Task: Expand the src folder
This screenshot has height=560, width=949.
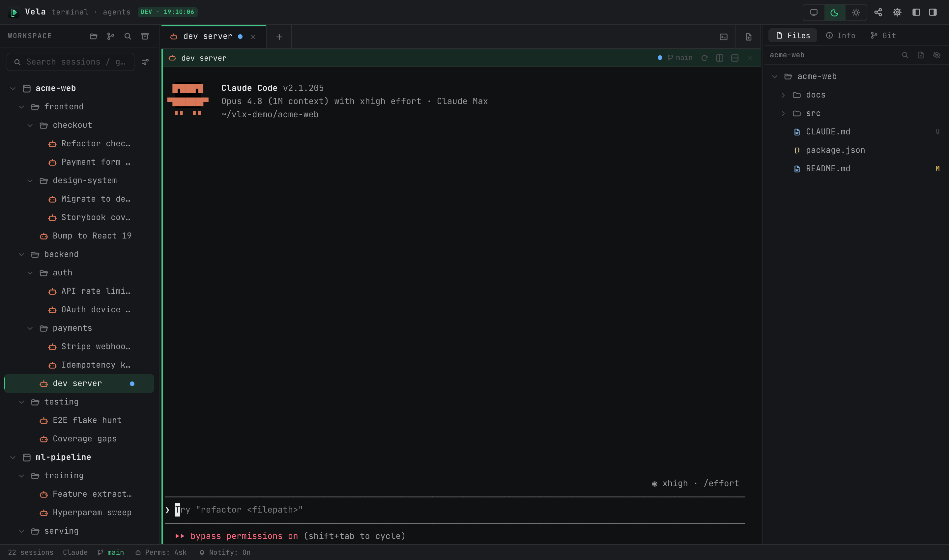Action: tap(783, 114)
